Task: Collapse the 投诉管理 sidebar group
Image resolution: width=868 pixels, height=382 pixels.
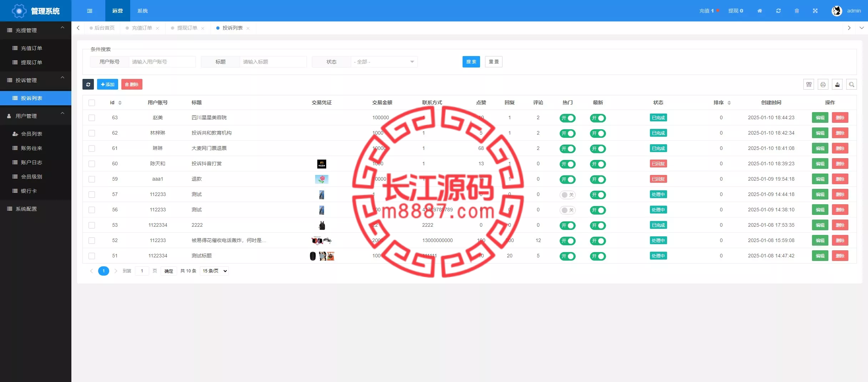Action: click(x=36, y=80)
